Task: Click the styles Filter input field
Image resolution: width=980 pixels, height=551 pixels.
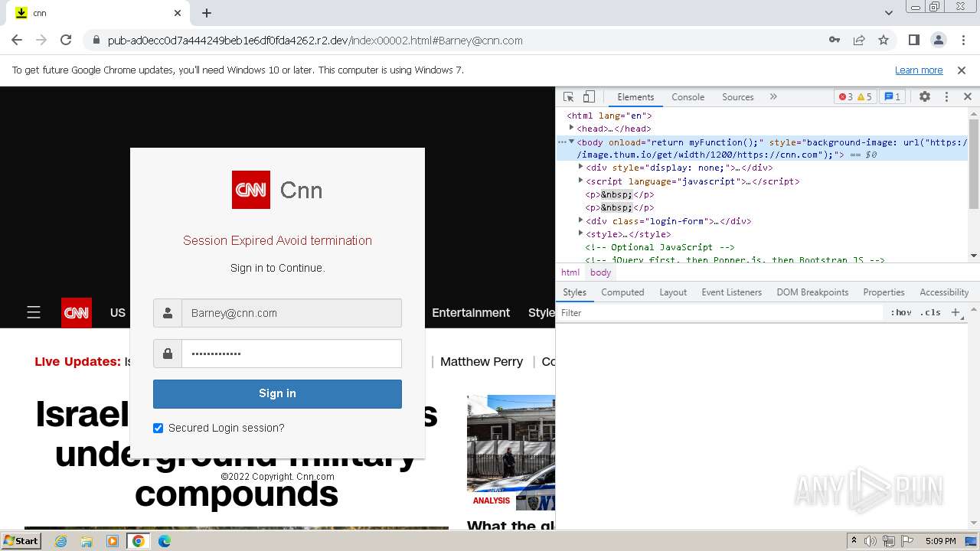Action: click(x=720, y=313)
